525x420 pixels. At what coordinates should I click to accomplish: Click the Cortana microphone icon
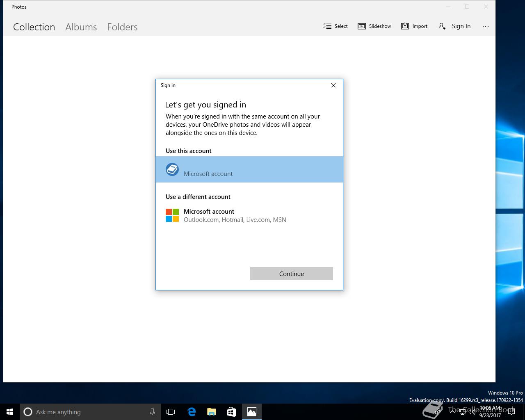pyautogui.click(x=152, y=412)
